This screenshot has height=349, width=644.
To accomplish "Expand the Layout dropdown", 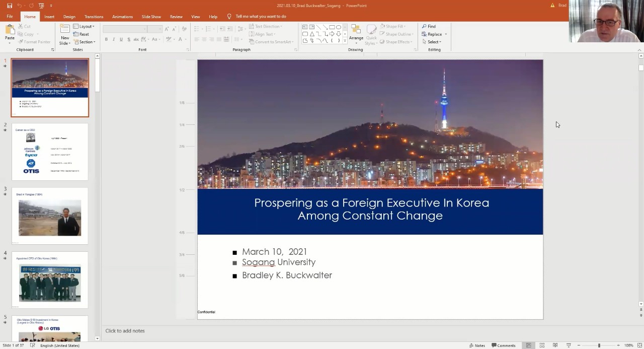I will tap(84, 26).
